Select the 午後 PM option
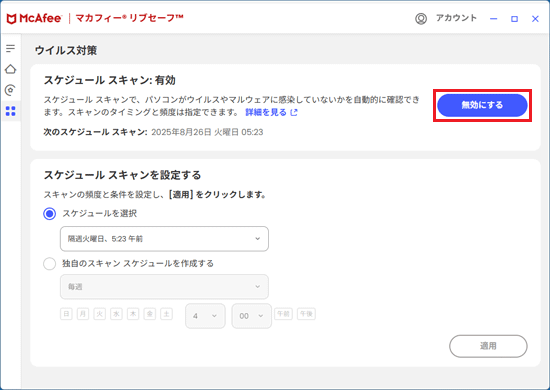This screenshot has width=550, height=390. coord(306,314)
